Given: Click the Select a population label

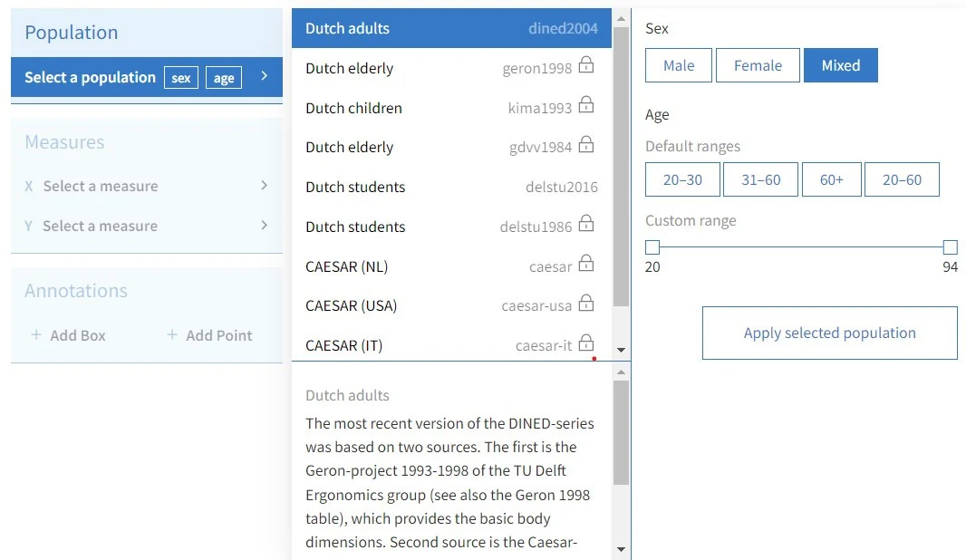Looking at the screenshot, I should pos(90,77).
